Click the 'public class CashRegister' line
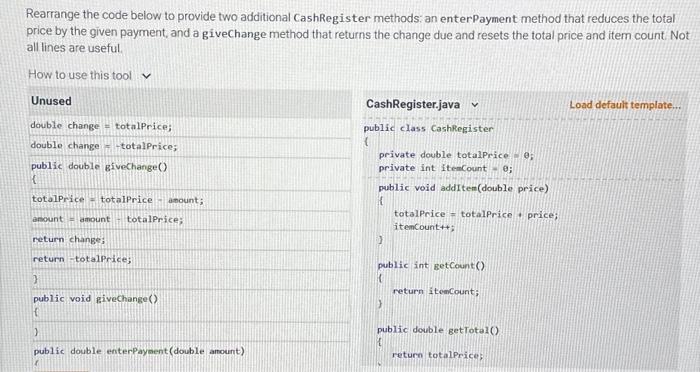700x372 pixels. 429,129
